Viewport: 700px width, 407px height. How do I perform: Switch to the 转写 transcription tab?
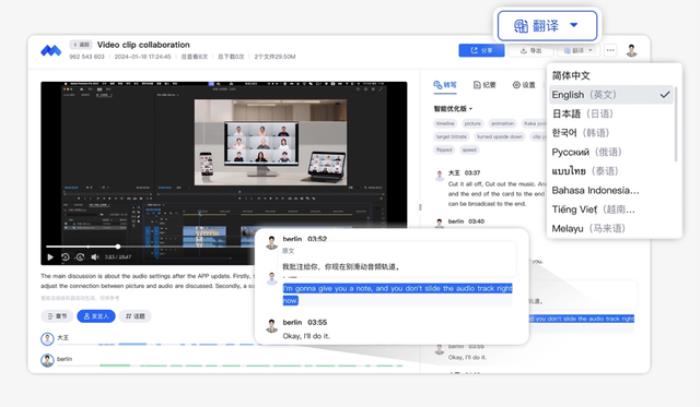click(x=445, y=85)
